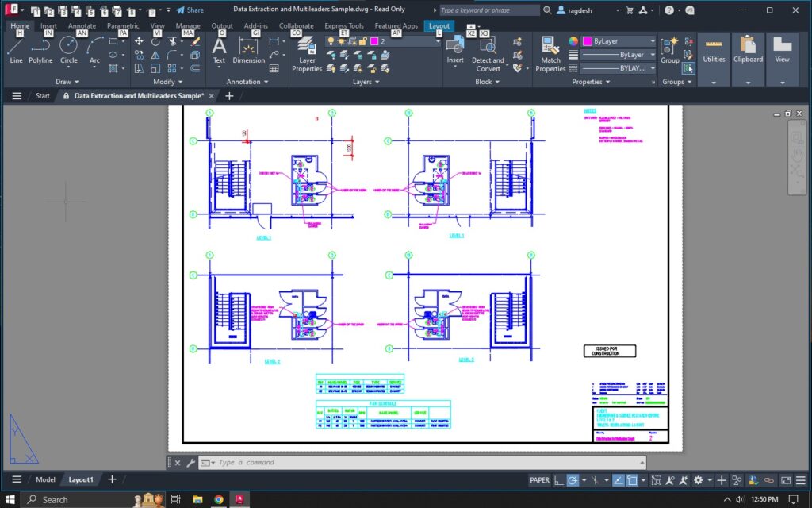Activate the Rotate tool in Modify
This screenshot has height=508, width=812.
[x=155, y=41]
